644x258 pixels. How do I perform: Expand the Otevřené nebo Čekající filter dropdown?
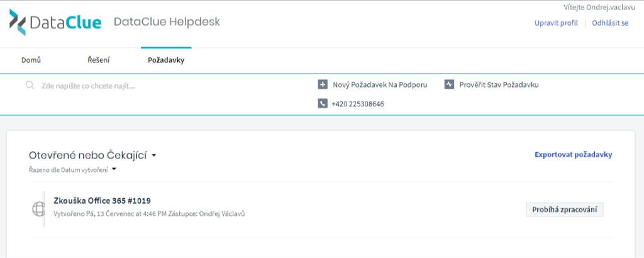[x=92, y=155]
